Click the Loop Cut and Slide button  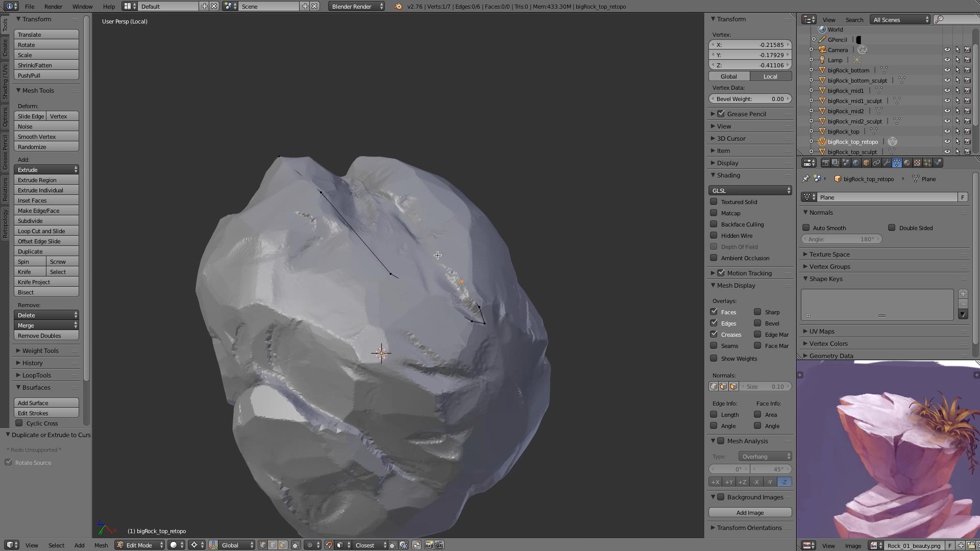click(46, 231)
